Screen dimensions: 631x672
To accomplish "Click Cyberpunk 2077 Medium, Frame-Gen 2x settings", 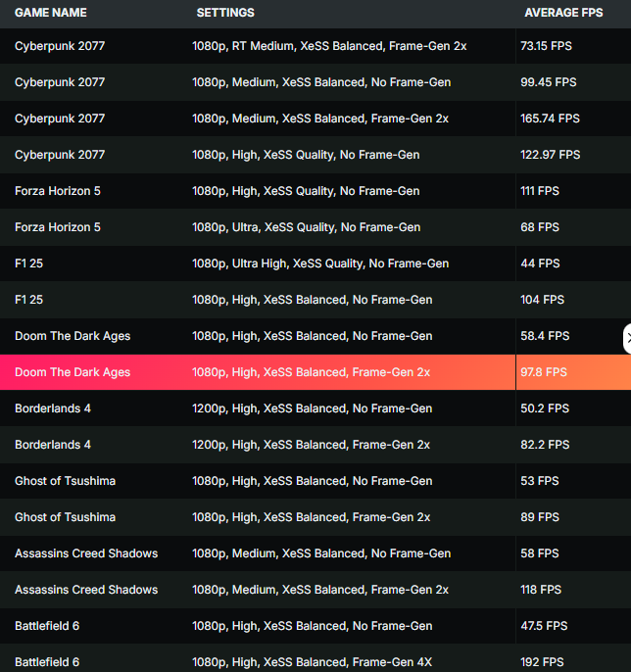I will pos(320,119).
